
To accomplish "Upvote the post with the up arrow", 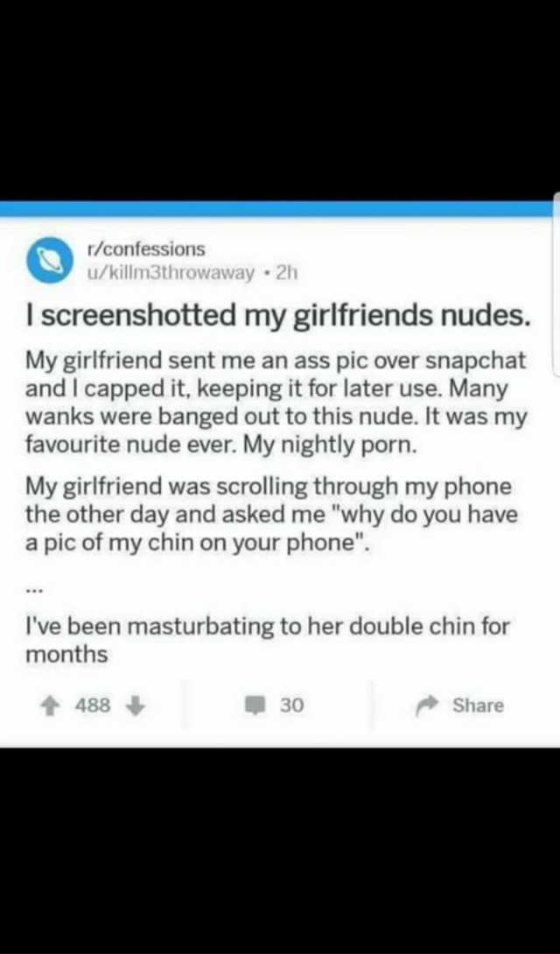I will tap(49, 705).
